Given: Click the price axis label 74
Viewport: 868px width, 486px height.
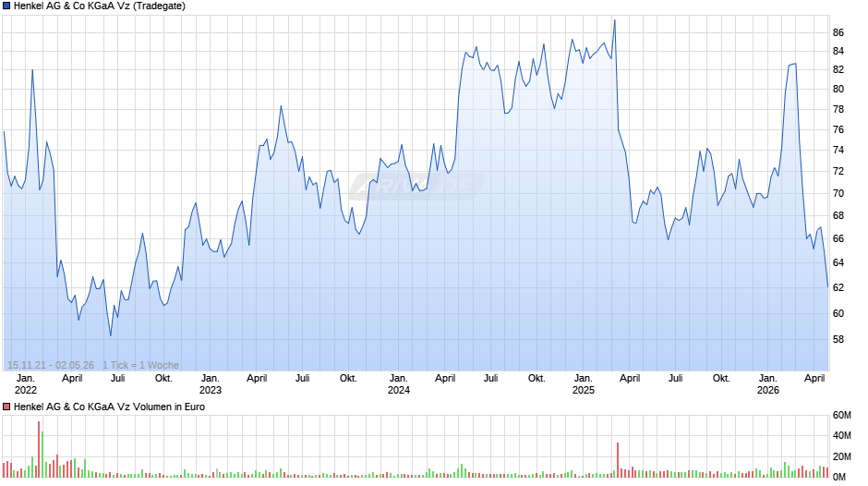Looking at the screenshot, I should coord(838,150).
